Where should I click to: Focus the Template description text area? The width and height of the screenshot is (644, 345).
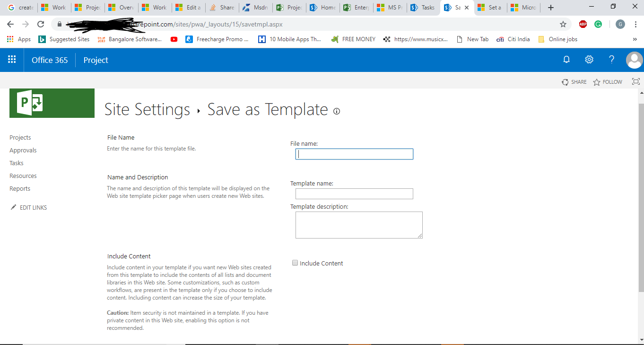tap(359, 225)
